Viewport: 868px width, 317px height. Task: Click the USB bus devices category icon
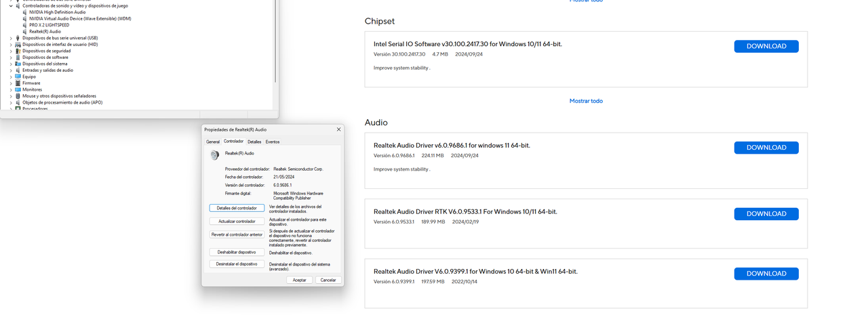(18, 38)
